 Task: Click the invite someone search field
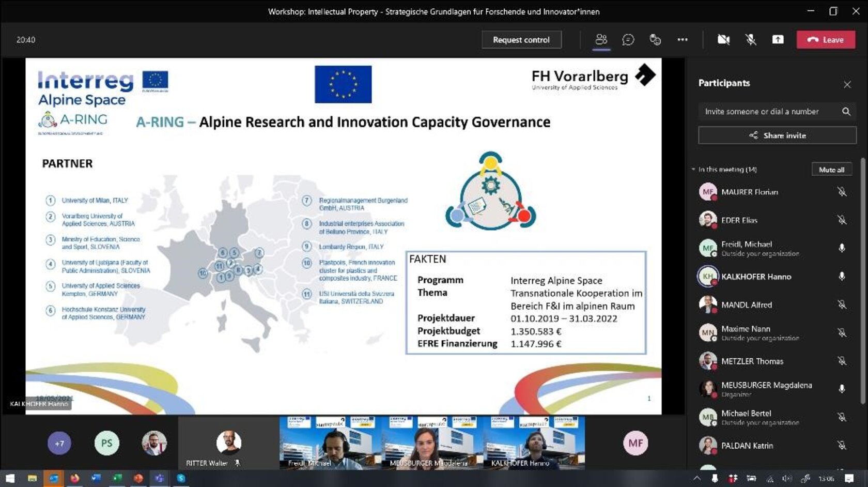pos(770,112)
